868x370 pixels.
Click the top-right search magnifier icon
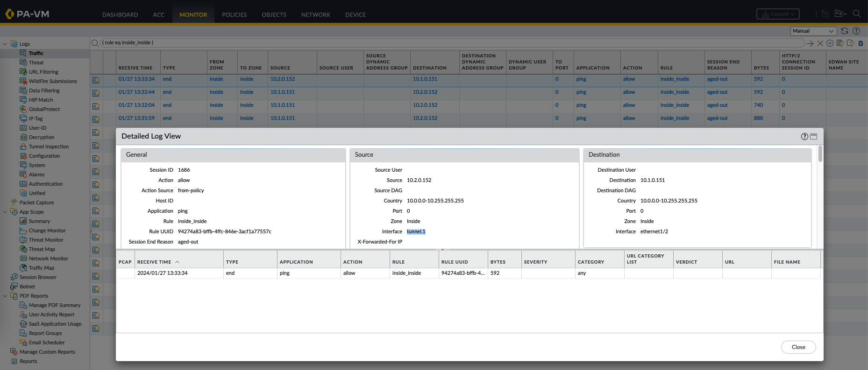856,14
